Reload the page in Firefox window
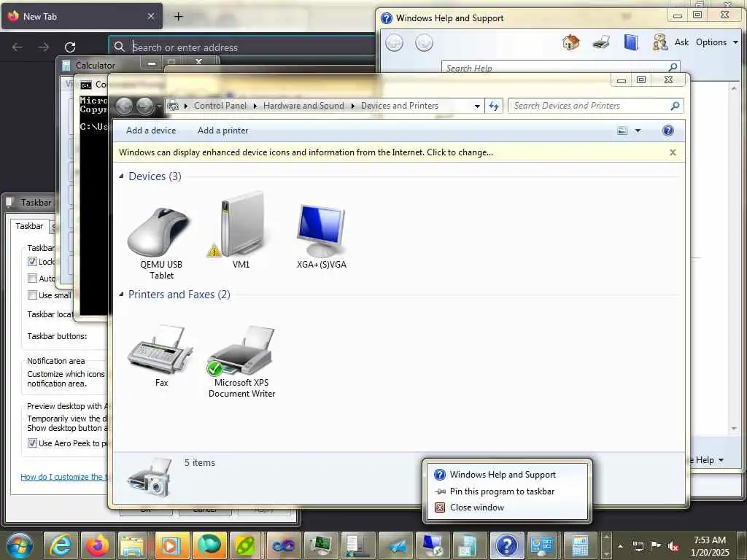747x560 pixels. click(x=70, y=47)
